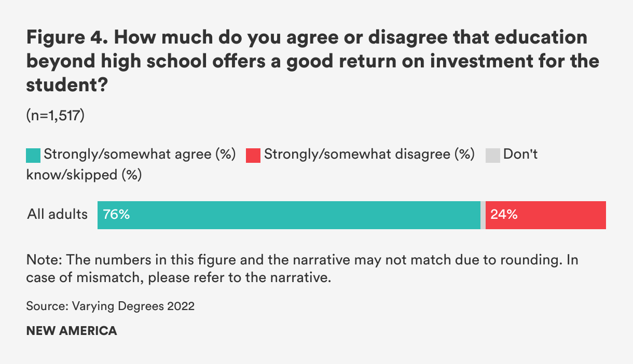Open the 'Source: Varying Degrees 2022' text
Image resolution: width=633 pixels, height=364 pixels.
tap(110, 306)
